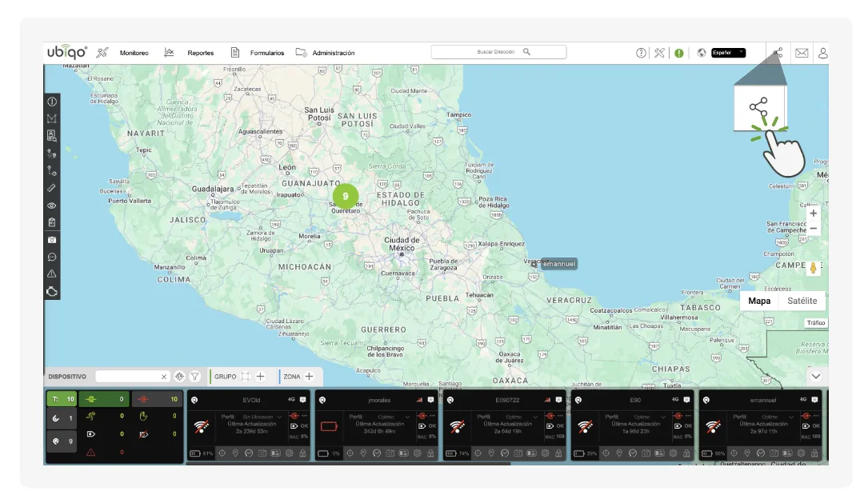Viewport: 868px width, 503px height.
Task: Switch map view to Satélite
Action: (802, 301)
